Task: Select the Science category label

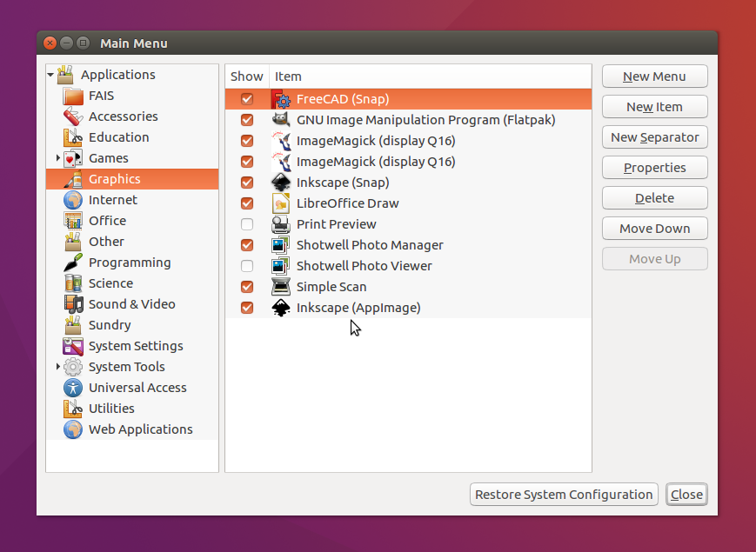Action: coord(110,283)
